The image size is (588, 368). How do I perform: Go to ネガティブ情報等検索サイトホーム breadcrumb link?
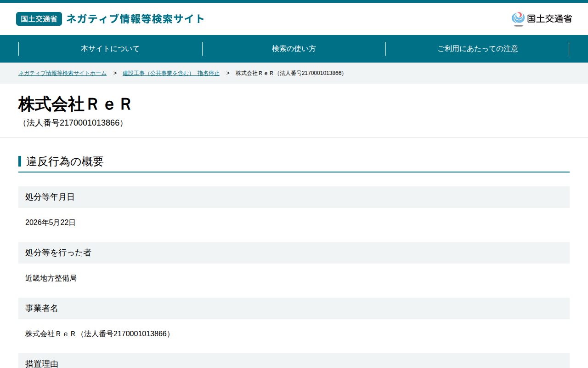(x=62, y=73)
